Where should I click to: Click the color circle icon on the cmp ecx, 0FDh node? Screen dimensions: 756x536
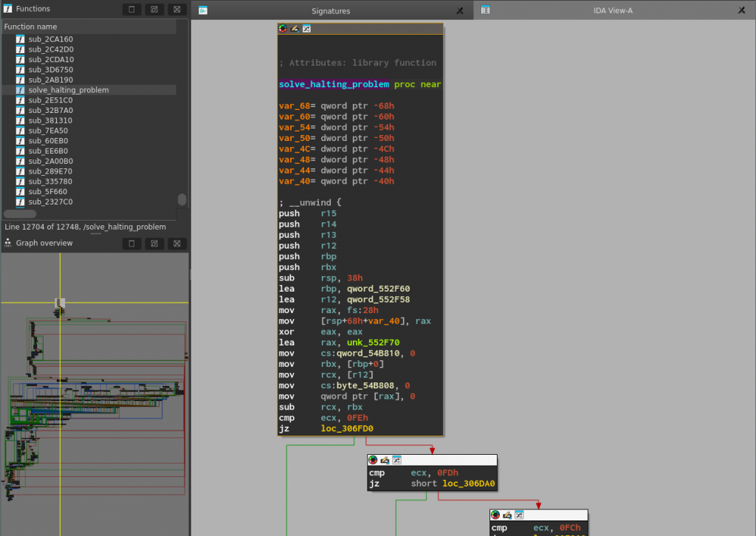373,459
